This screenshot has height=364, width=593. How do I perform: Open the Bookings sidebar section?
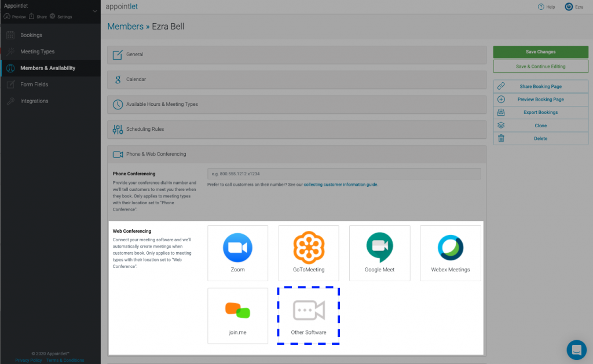[x=50, y=35]
